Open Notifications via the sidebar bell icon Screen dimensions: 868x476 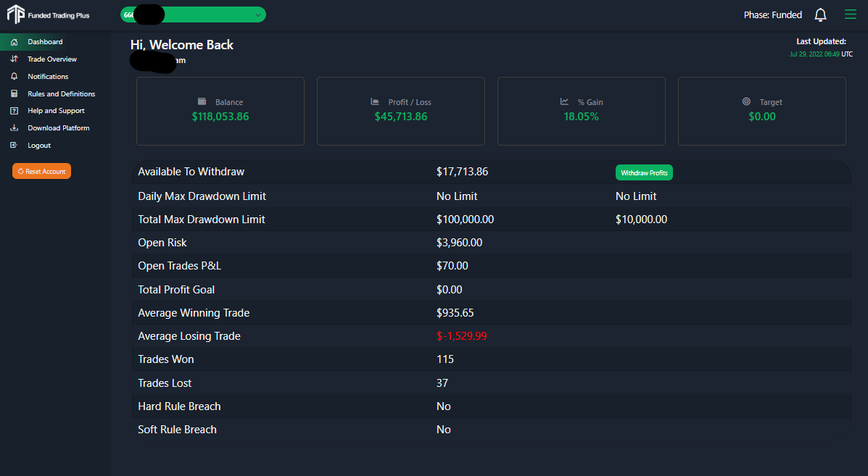point(15,76)
